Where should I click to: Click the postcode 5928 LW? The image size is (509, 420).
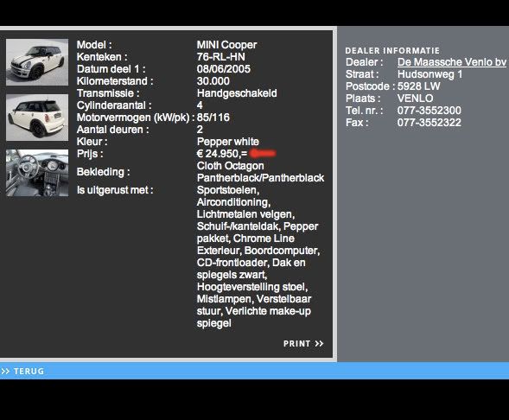pyautogui.click(x=419, y=86)
